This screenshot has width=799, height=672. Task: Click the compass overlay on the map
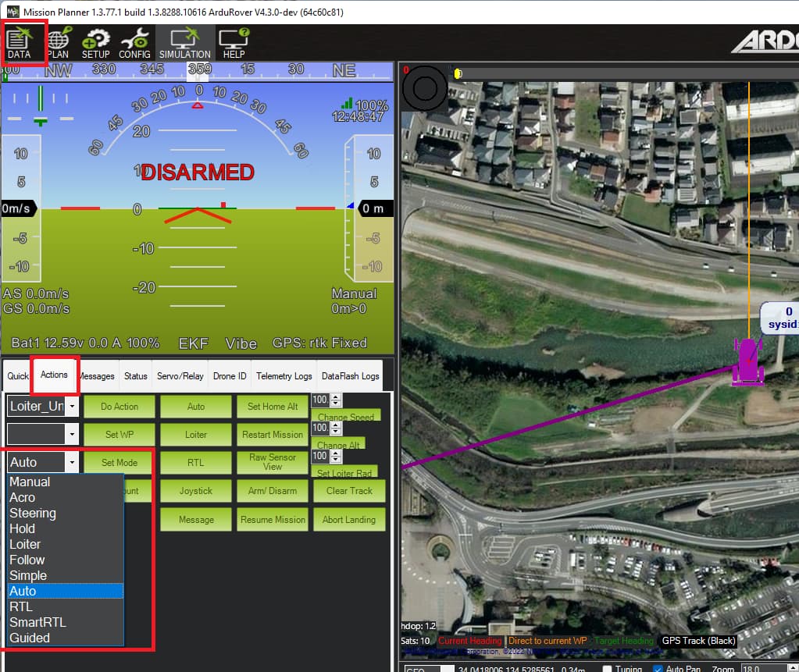424,88
